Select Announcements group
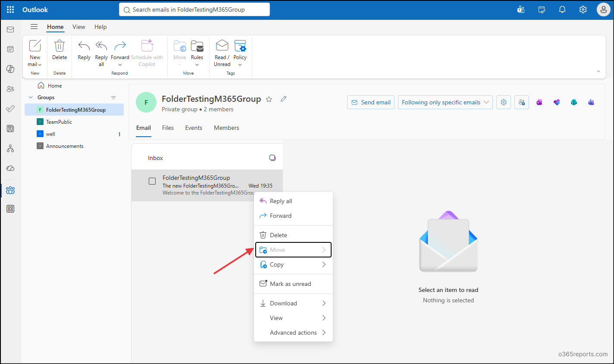Screen dimensions: 614x364 click(74, 146)
